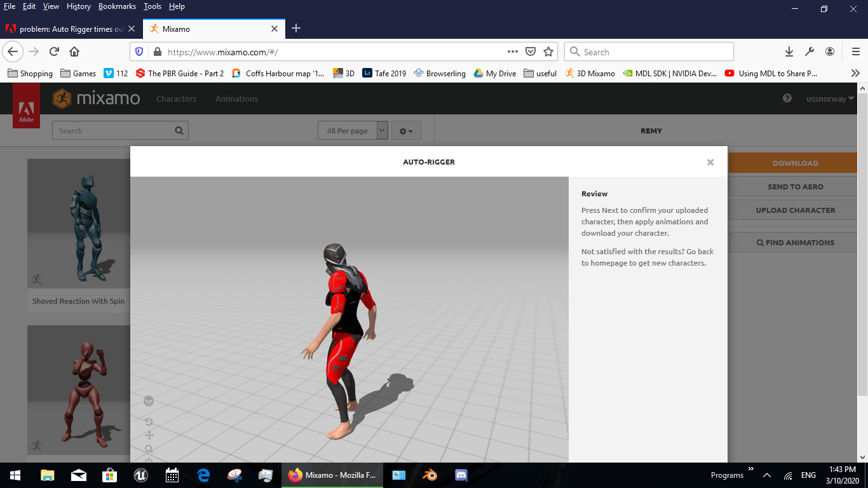
Task: Bookmark the page with the star icon
Action: [548, 51]
